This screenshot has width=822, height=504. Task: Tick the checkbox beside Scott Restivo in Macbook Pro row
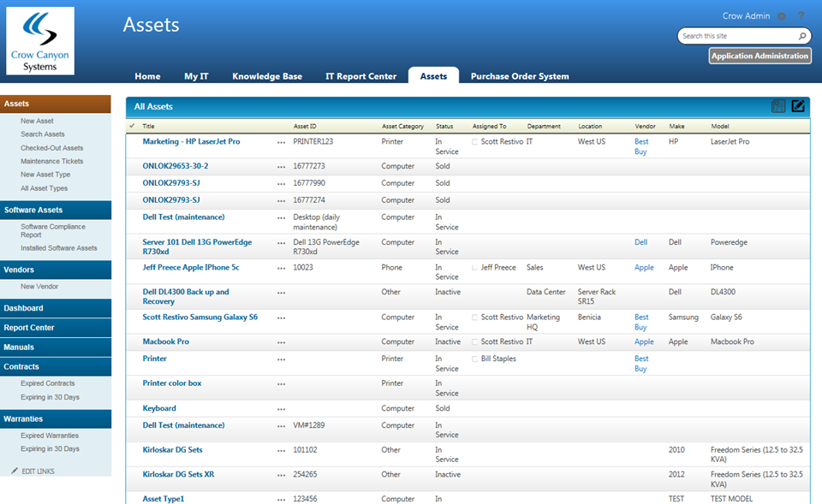pyautogui.click(x=475, y=342)
